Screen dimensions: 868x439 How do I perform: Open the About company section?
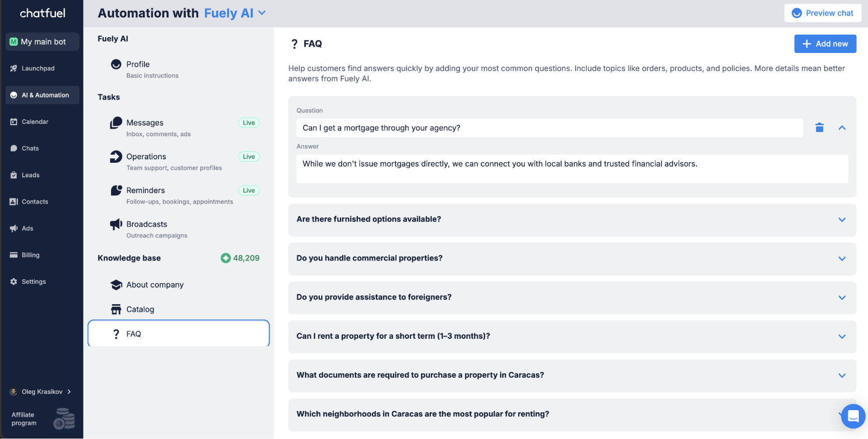[x=155, y=284]
